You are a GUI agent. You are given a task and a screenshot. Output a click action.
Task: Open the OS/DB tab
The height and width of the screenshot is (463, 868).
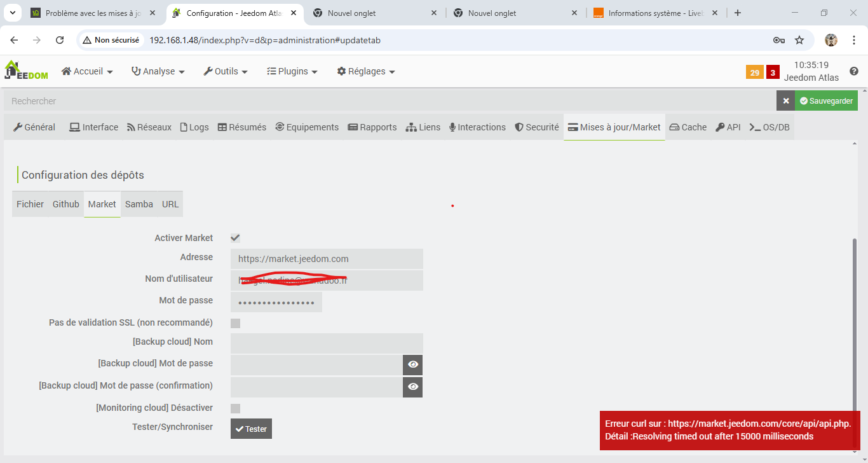[770, 127]
